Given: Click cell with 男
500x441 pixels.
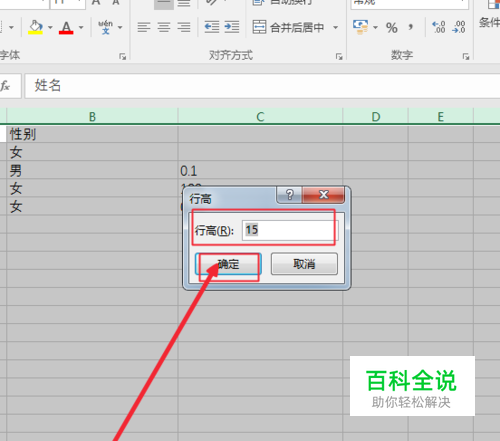Looking at the screenshot, I should tap(92, 170).
